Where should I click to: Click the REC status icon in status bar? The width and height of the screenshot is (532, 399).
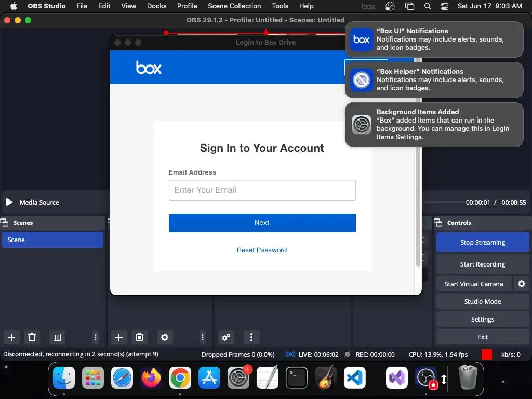click(347, 354)
